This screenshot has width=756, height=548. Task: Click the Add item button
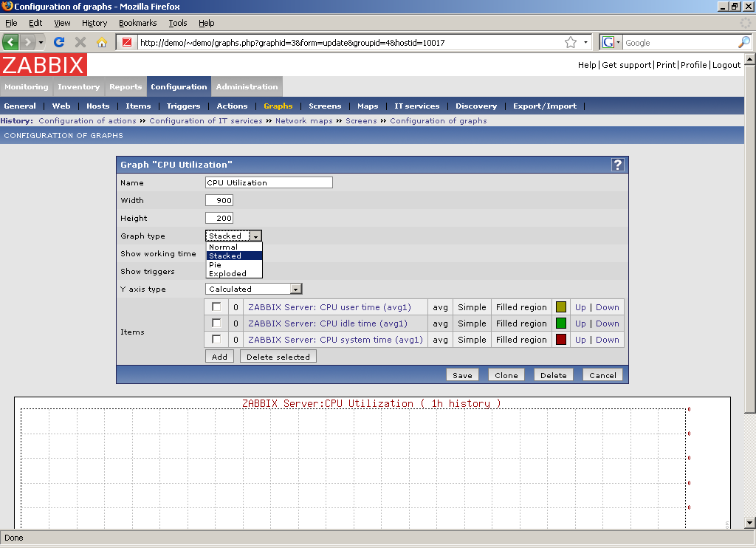[219, 357]
